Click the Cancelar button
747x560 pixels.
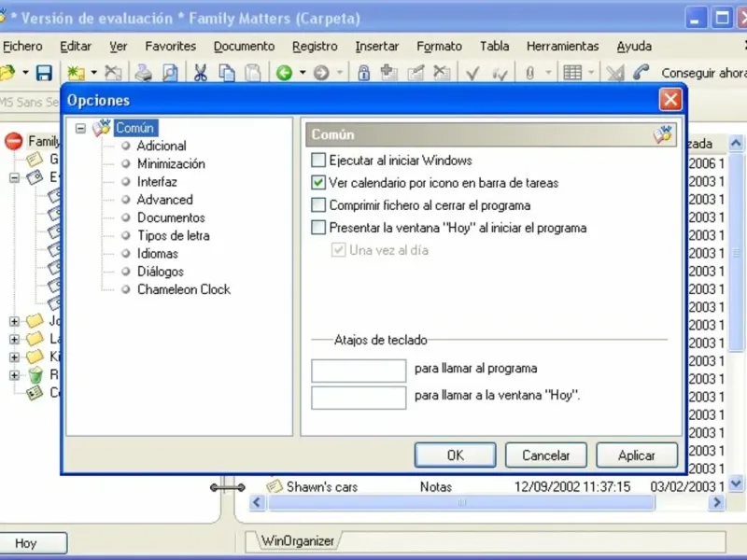[x=546, y=455]
